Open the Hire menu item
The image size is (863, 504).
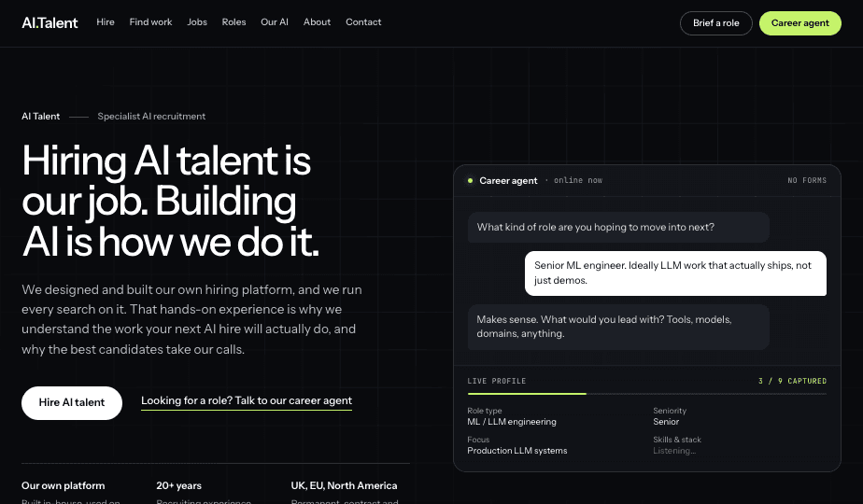coord(106,22)
